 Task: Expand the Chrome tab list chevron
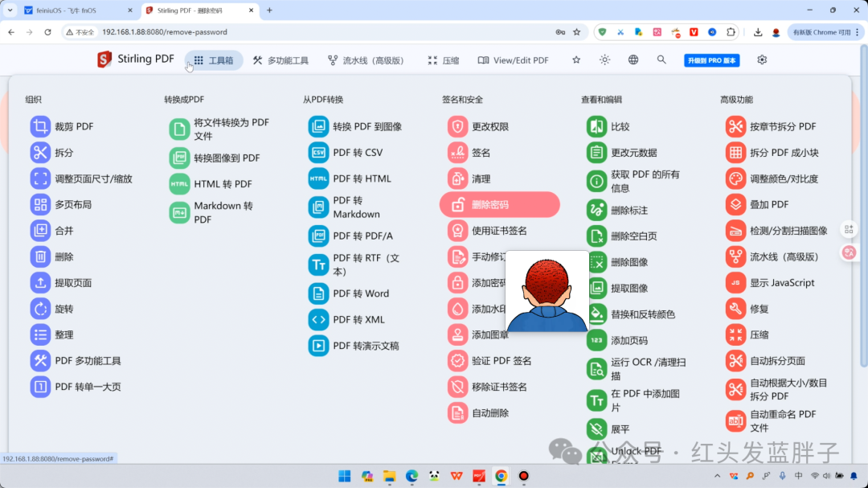point(10,10)
